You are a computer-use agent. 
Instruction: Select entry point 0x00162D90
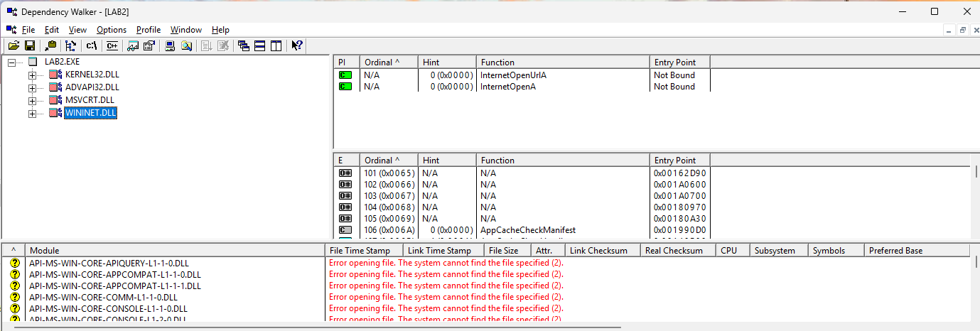[x=679, y=173]
